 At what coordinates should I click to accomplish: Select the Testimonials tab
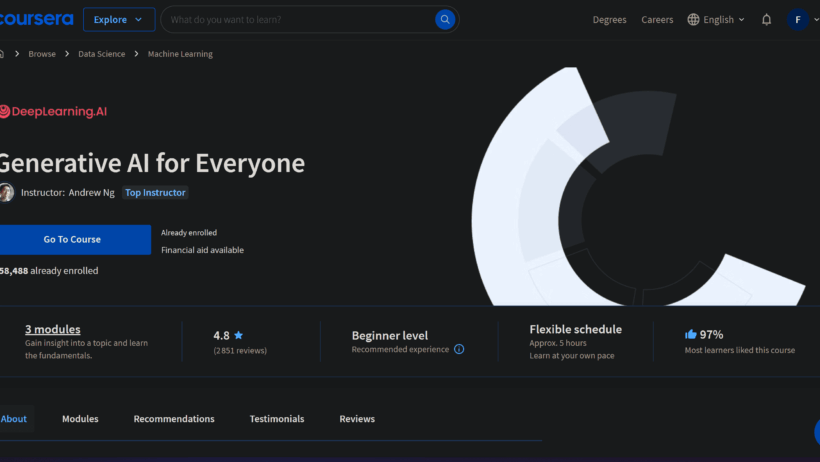(277, 419)
